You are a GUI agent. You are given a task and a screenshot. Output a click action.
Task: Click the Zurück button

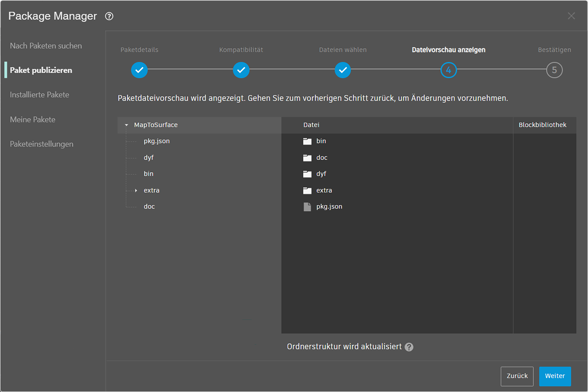click(x=517, y=376)
